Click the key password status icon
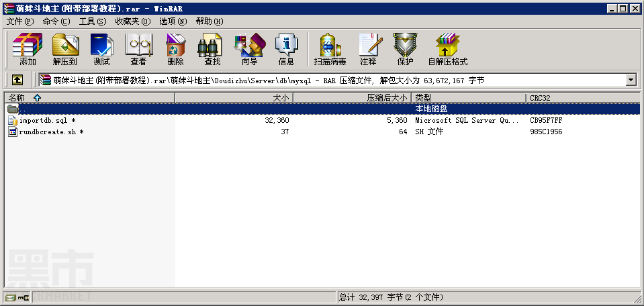 (x=23, y=297)
